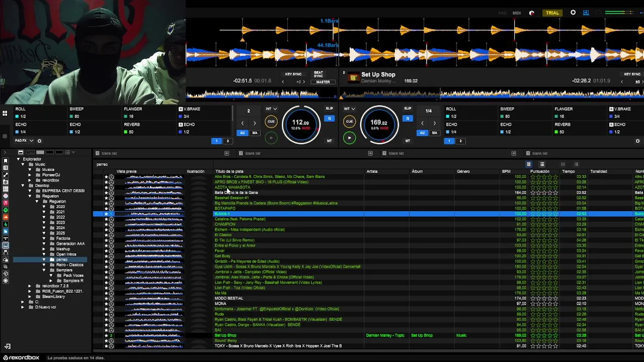
Task: Select the MONA track row
Action: tap(368, 304)
